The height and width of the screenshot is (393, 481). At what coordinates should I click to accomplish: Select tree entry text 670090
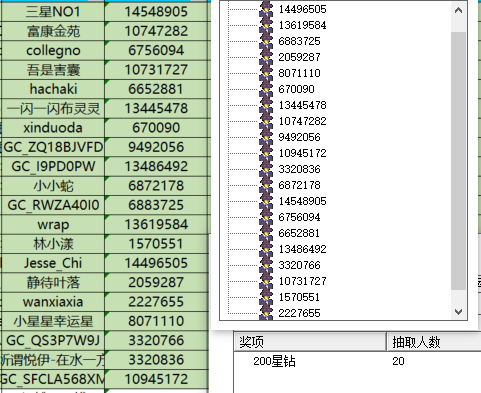[x=296, y=89]
